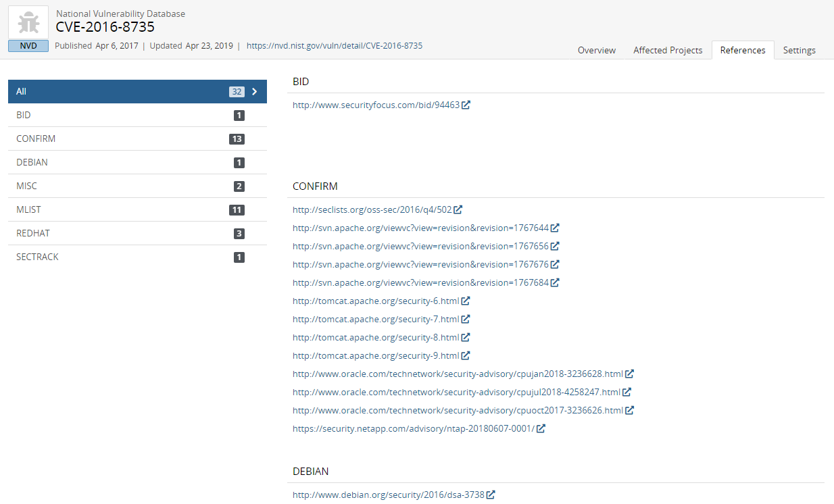Click external-link icon next to the NetApp advisory
This screenshot has width=834, height=504.
(x=540, y=428)
